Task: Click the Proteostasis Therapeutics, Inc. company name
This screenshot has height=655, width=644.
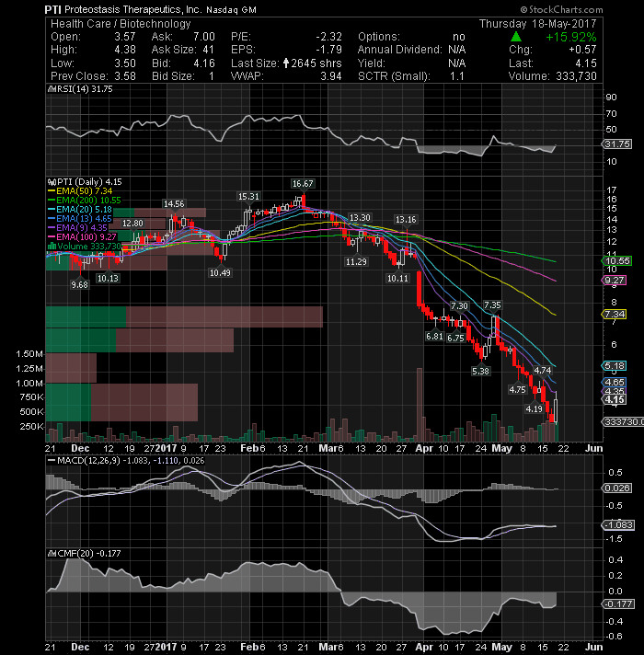Action: (x=133, y=9)
